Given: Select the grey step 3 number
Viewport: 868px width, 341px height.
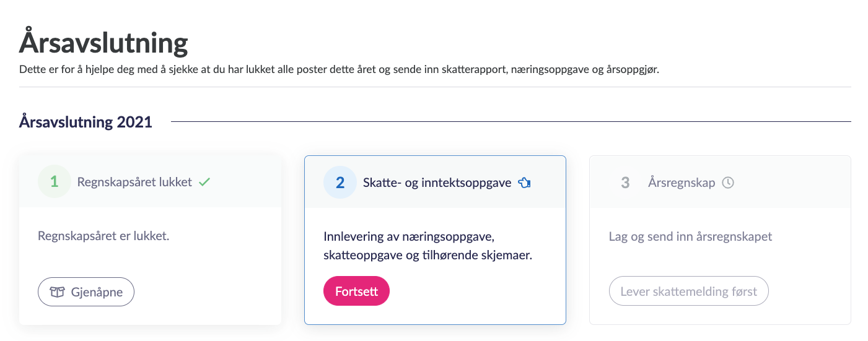Looking at the screenshot, I should pyautogui.click(x=625, y=183).
